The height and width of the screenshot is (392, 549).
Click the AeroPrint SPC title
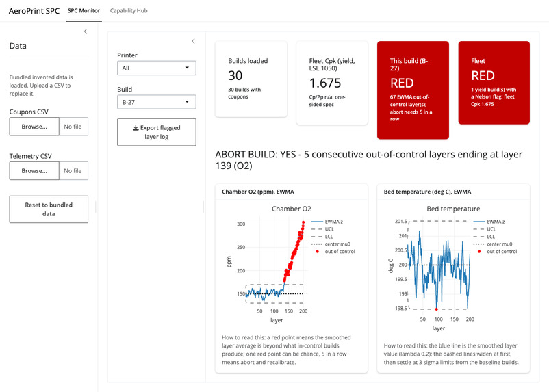[x=34, y=11]
